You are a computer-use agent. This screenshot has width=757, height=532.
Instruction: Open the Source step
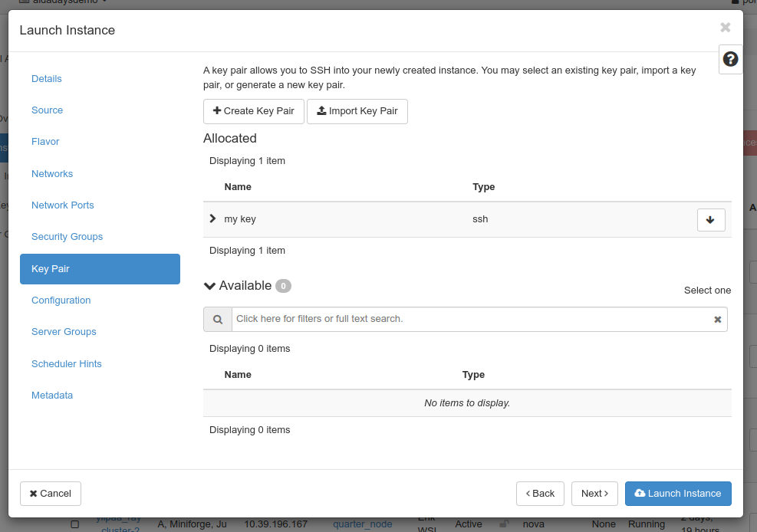click(47, 110)
